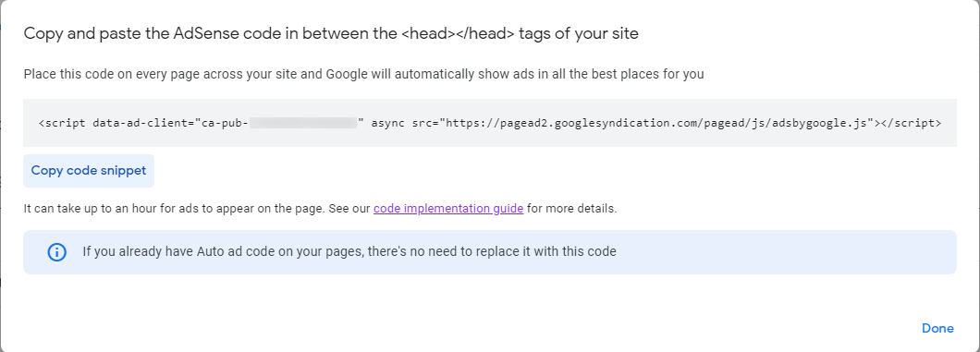Click the Copy code snippet button

coord(89,170)
